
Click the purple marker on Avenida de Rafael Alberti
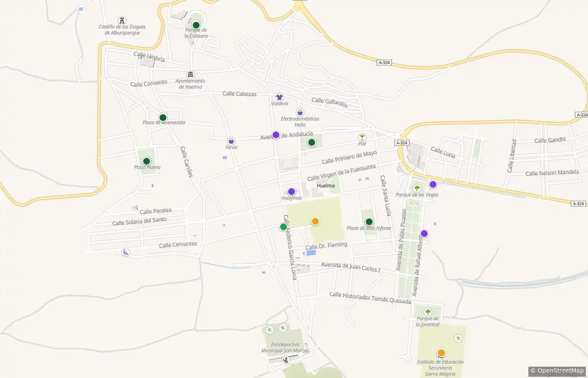pos(424,234)
